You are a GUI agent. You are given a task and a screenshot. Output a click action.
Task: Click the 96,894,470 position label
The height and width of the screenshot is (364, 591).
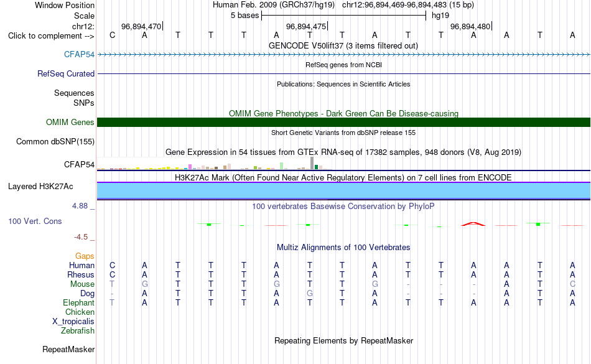pos(141,26)
